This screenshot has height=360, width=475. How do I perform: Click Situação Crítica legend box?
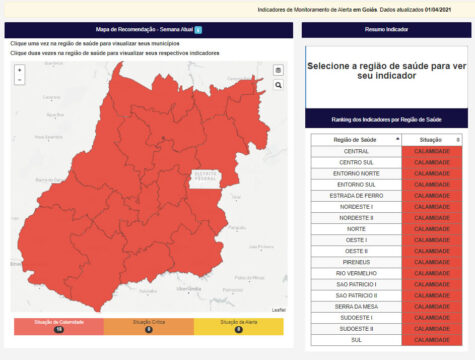pos(149,326)
